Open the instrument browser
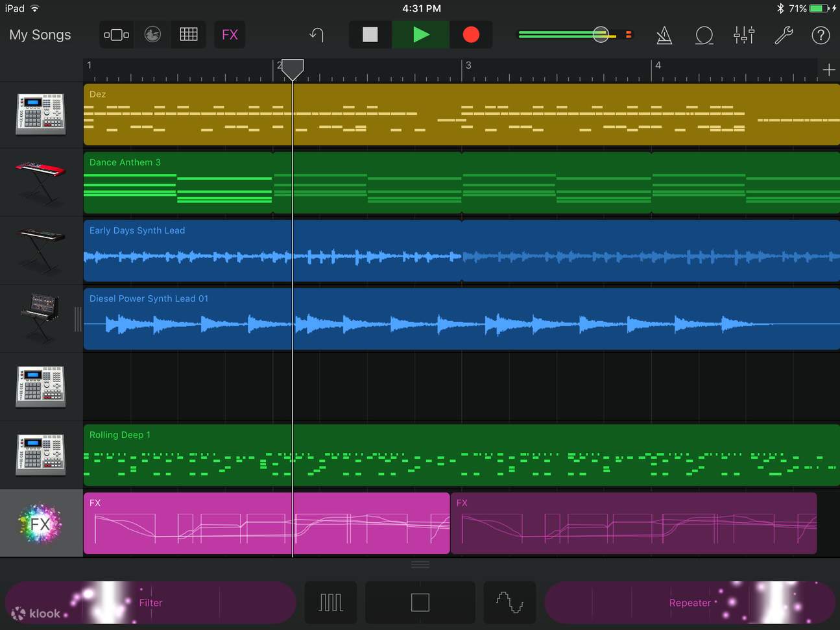 (116, 35)
